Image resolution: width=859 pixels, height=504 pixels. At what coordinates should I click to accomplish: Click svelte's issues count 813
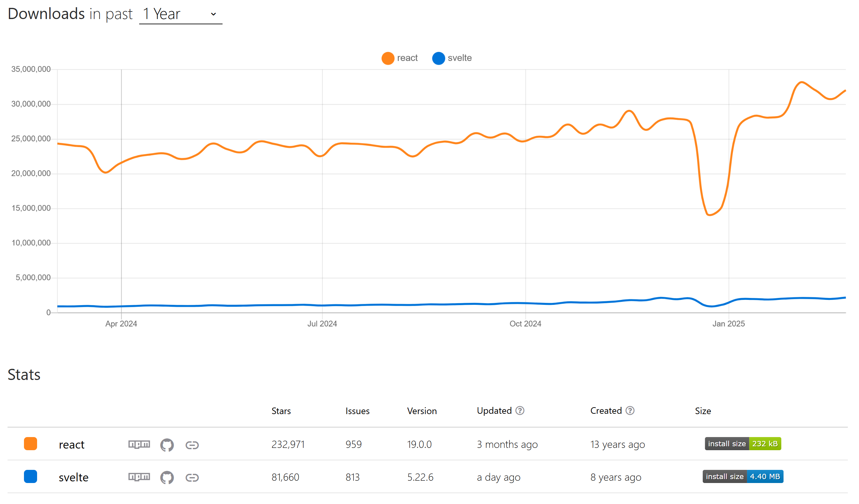click(x=353, y=477)
